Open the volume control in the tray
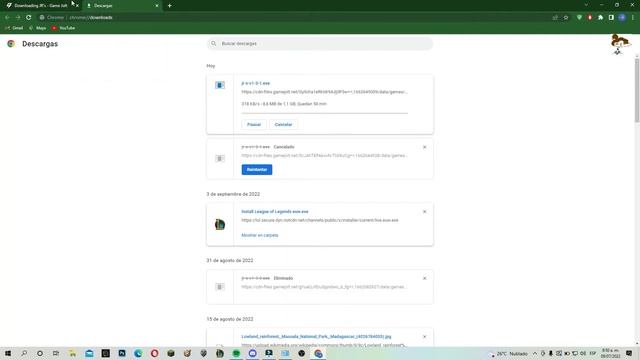The height and width of the screenshot is (360, 640). pos(583,353)
